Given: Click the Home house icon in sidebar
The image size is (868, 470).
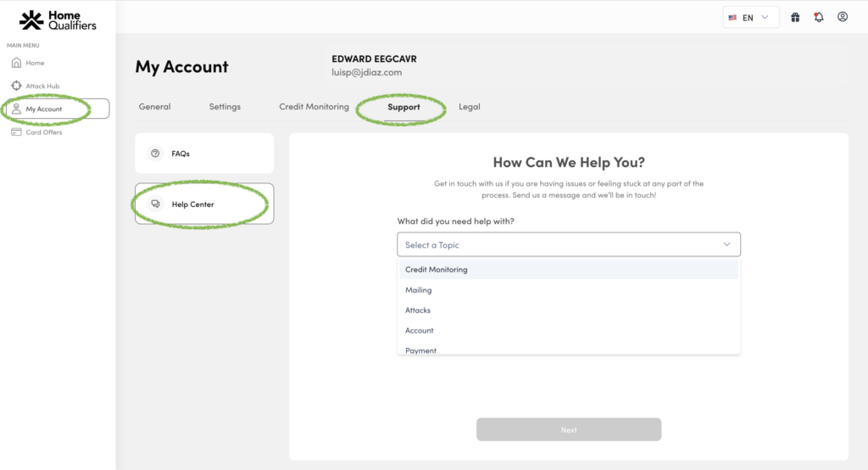Looking at the screenshot, I should coord(16,63).
